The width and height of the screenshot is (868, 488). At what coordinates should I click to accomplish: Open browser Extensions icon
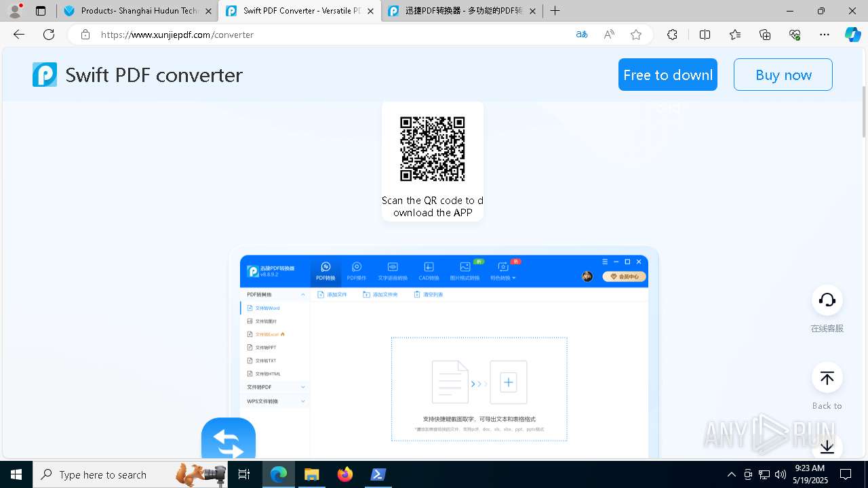point(672,35)
